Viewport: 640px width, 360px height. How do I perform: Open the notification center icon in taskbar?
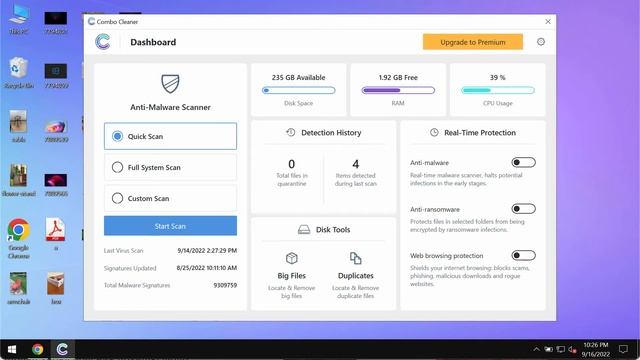tap(623, 349)
